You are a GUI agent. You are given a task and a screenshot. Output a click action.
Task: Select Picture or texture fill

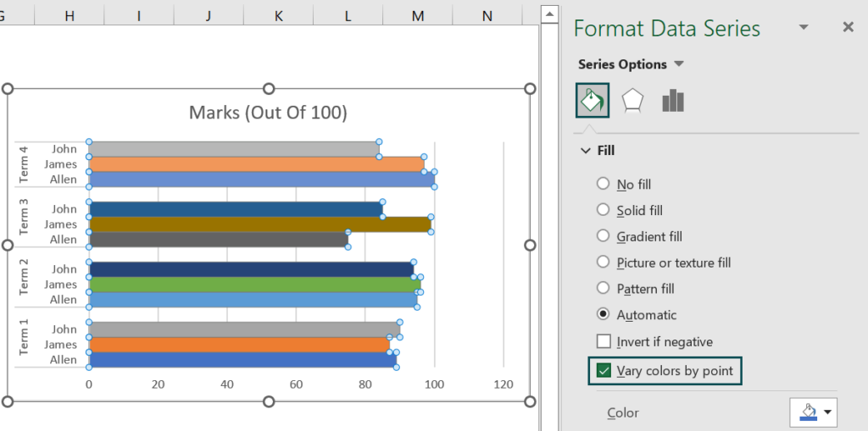tap(603, 262)
